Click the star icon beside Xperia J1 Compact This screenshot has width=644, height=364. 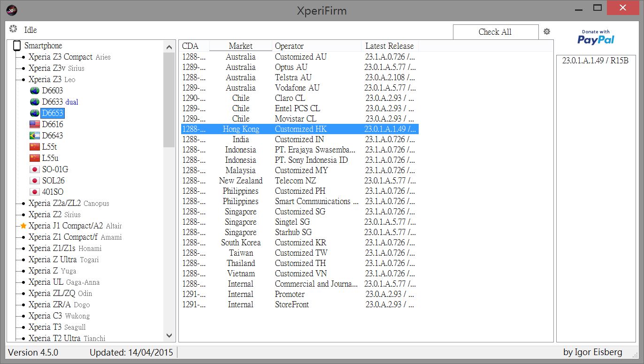coord(23,226)
